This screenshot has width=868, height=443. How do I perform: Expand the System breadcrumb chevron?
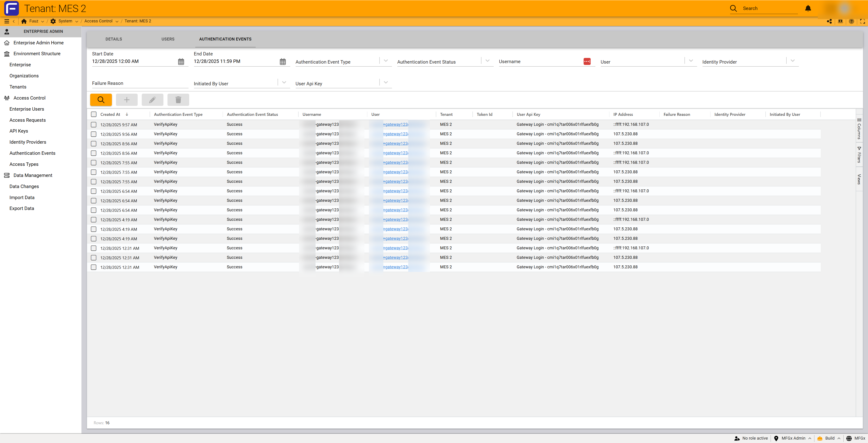coord(76,21)
